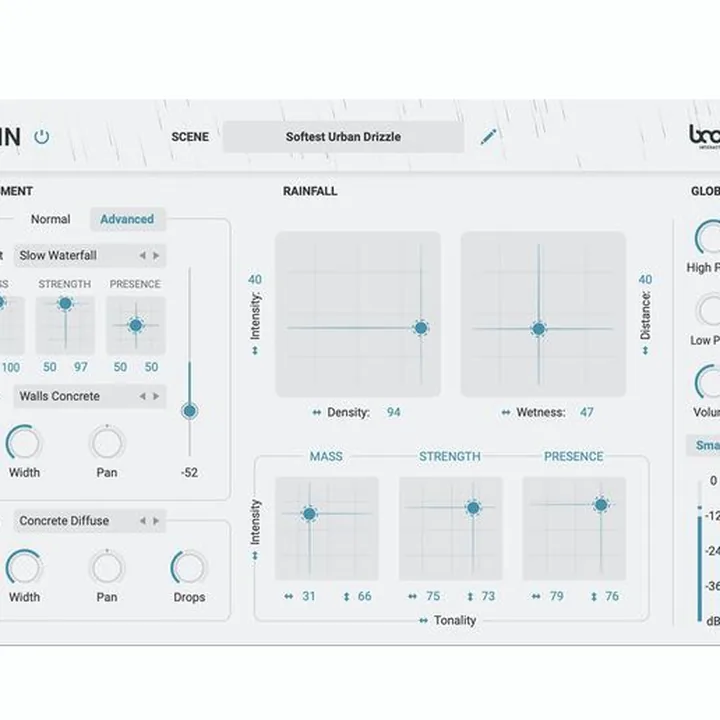The height and width of the screenshot is (720, 720).
Task: Click the SCENE label
Action: point(190,137)
